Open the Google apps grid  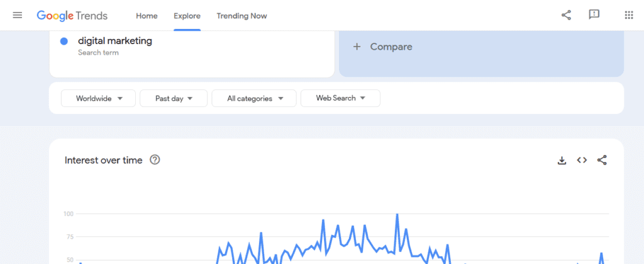pyautogui.click(x=628, y=15)
